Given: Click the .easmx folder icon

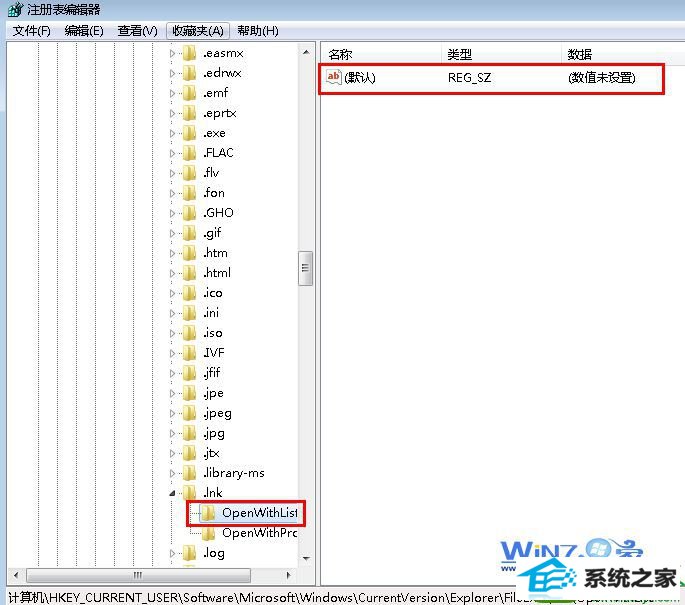Looking at the screenshot, I should point(190,53).
